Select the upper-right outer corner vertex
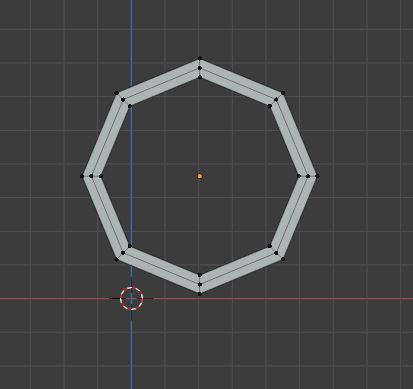Image resolution: width=413 pixels, height=389 pixels. pyautogui.click(x=283, y=93)
